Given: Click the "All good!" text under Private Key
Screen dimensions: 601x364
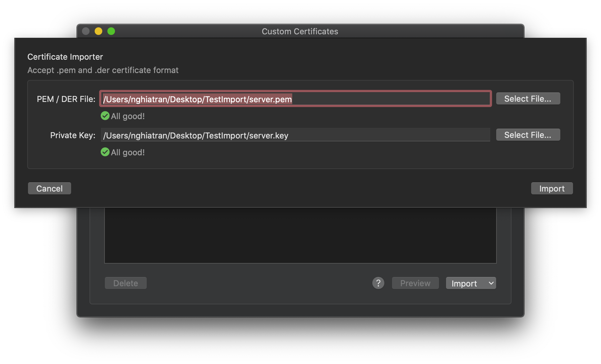Looking at the screenshot, I should point(128,152).
